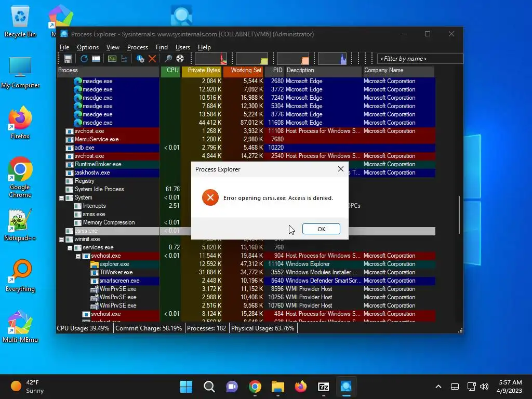Click the white lower pane toolbar icon
This screenshot has width=532, height=399.
click(96, 59)
